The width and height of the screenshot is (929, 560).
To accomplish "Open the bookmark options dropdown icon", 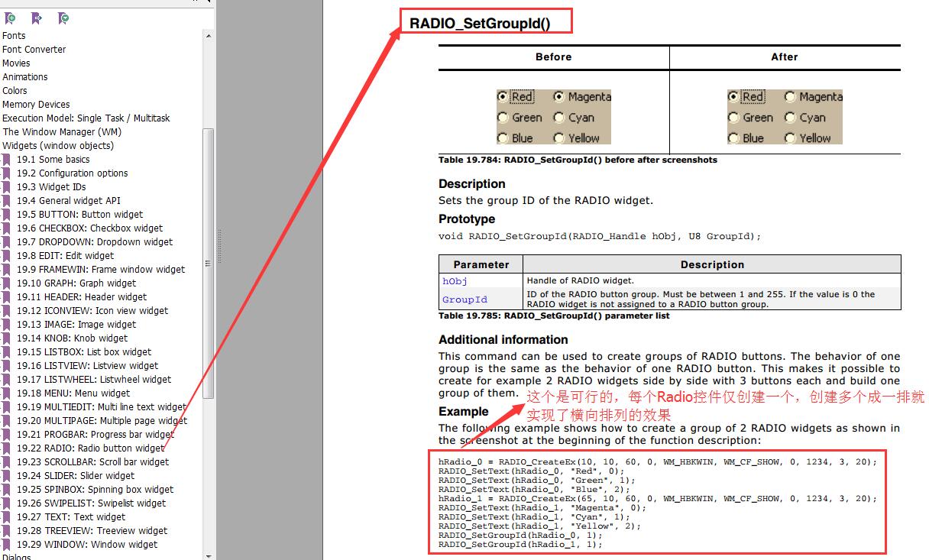I will [63, 18].
